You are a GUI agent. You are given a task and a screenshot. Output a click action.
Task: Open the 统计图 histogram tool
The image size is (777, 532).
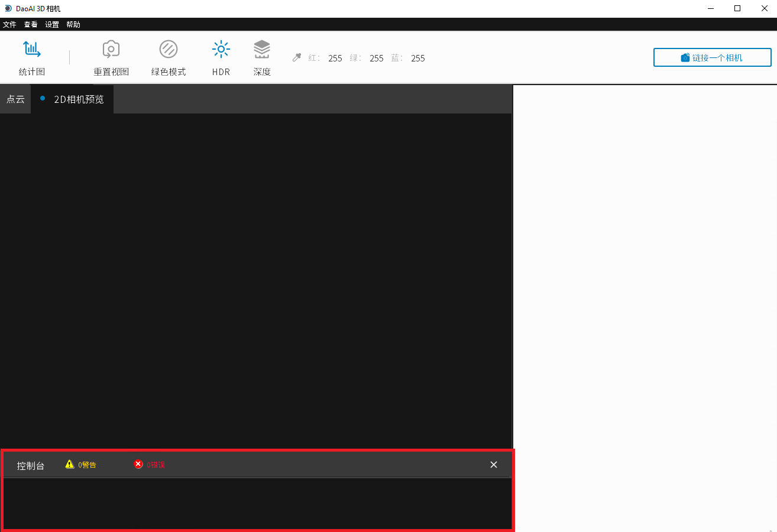32,56
